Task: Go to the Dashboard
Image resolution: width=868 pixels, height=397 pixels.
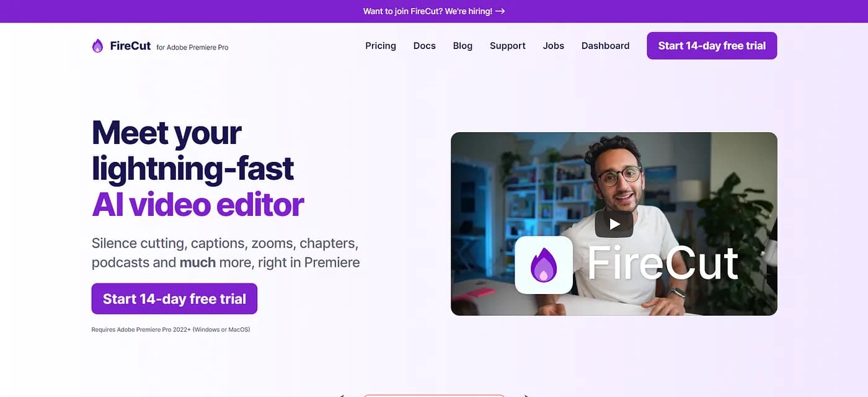Action: pyautogui.click(x=605, y=46)
